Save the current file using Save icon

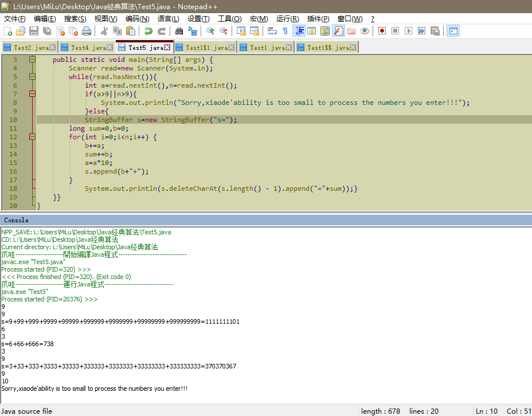pos(34,31)
